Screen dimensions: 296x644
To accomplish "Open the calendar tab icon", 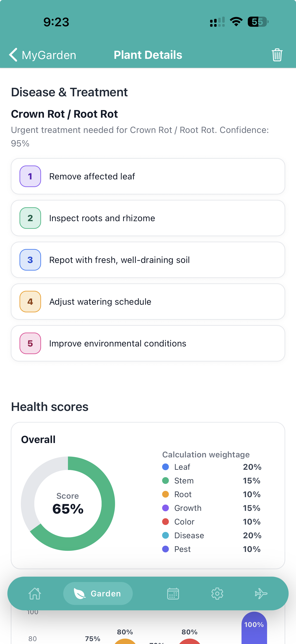I will (x=173, y=593).
